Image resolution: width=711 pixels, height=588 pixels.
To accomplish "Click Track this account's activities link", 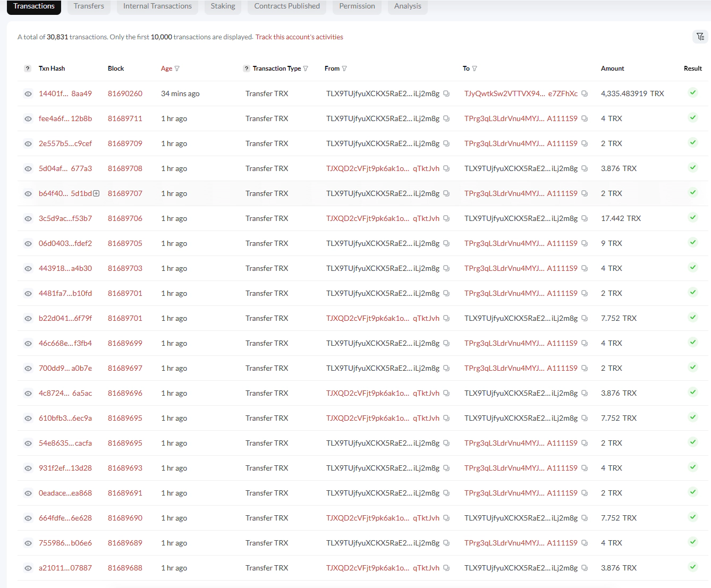I will (x=299, y=37).
